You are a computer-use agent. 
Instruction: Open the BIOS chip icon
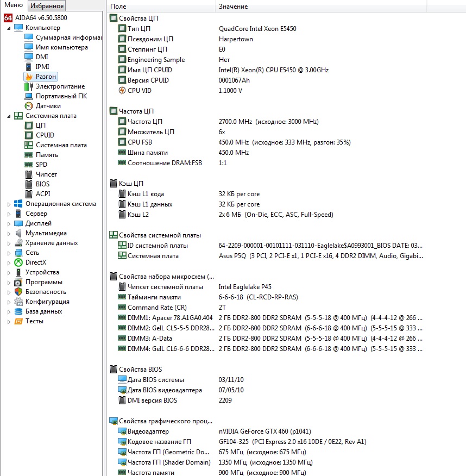coord(29,184)
